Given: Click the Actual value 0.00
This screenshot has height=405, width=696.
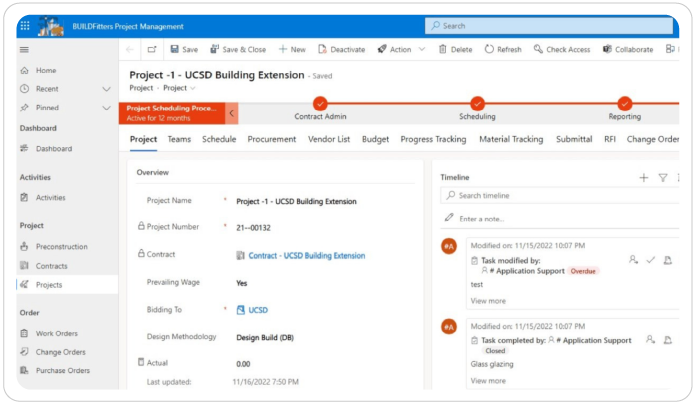Looking at the screenshot, I should 243,364.
